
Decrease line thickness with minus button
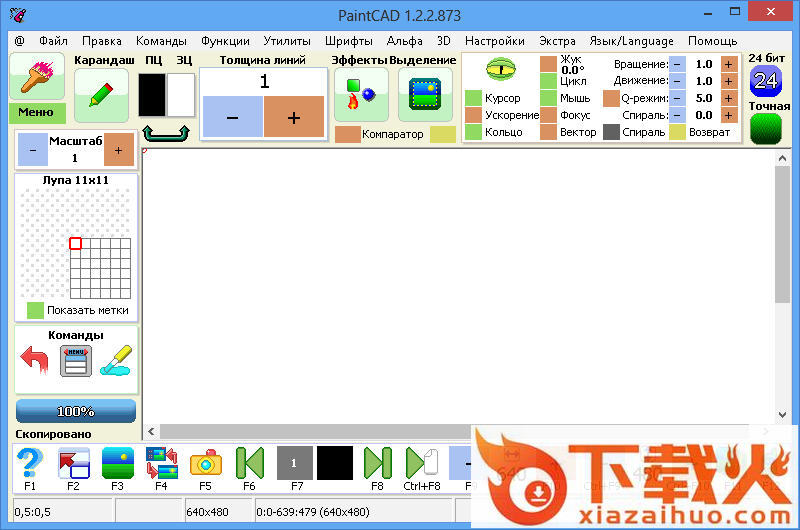coord(233,117)
